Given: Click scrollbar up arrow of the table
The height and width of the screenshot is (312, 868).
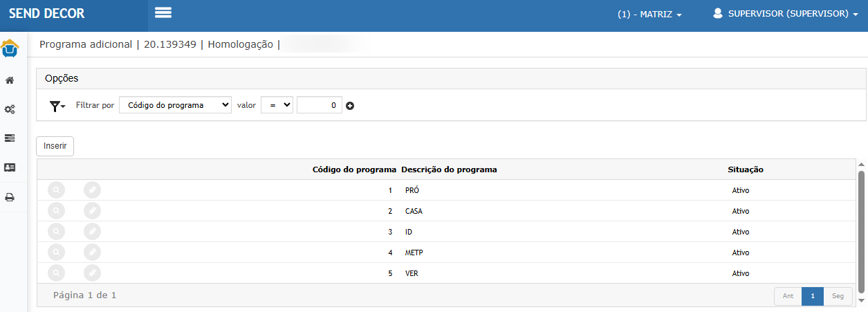Looking at the screenshot, I should click(861, 164).
